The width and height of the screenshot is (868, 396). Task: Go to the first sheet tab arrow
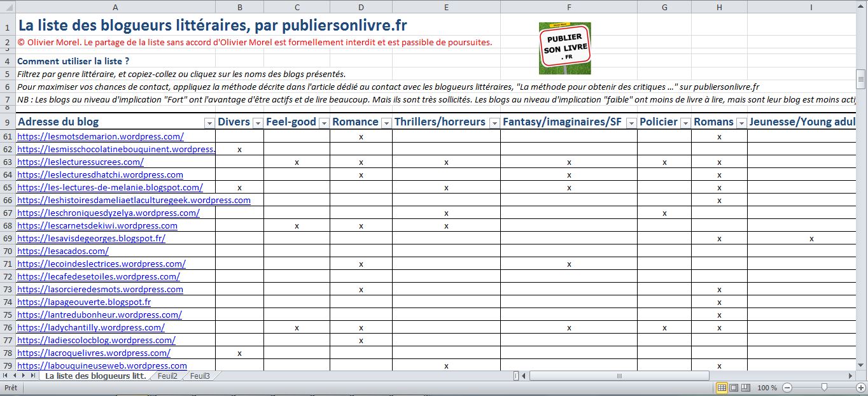6,376
